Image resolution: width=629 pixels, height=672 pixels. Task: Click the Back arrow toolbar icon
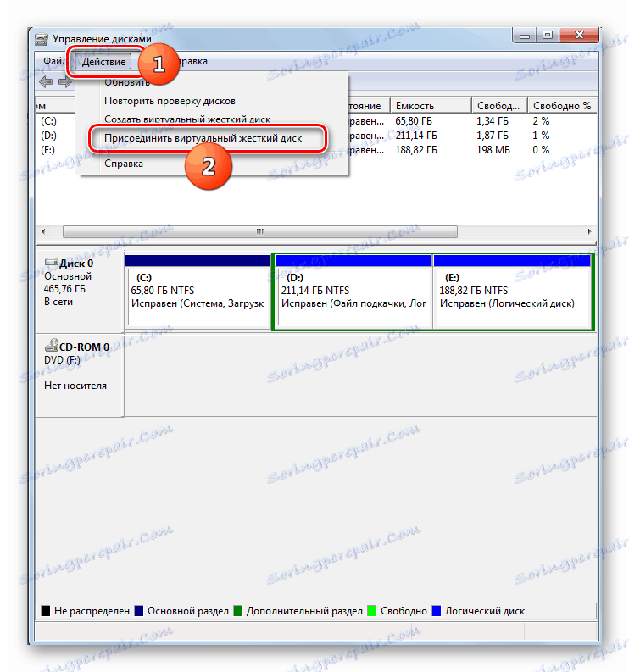point(46,82)
